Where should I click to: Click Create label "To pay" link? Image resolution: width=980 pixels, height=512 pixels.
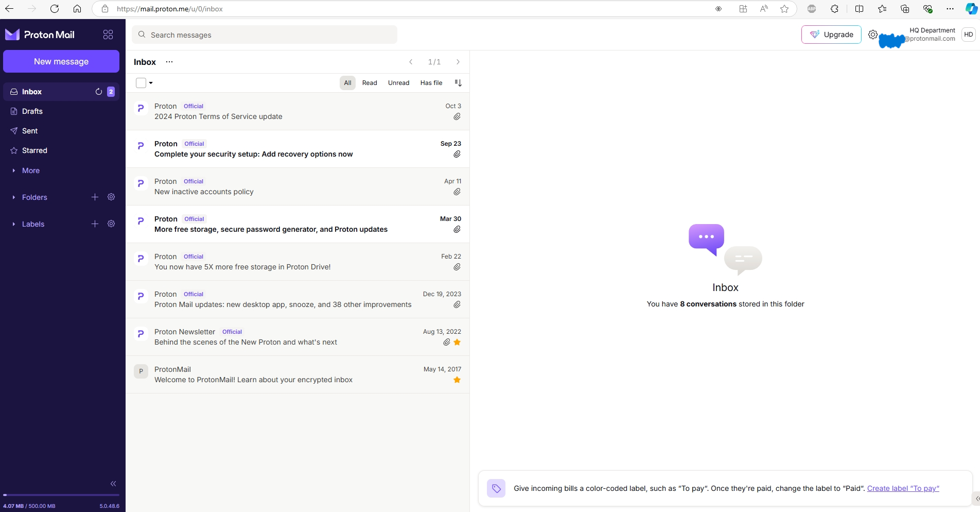[x=903, y=488]
